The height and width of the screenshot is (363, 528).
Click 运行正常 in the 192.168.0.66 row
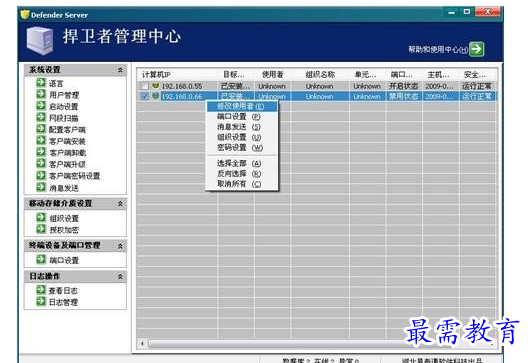tap(477, 97)
